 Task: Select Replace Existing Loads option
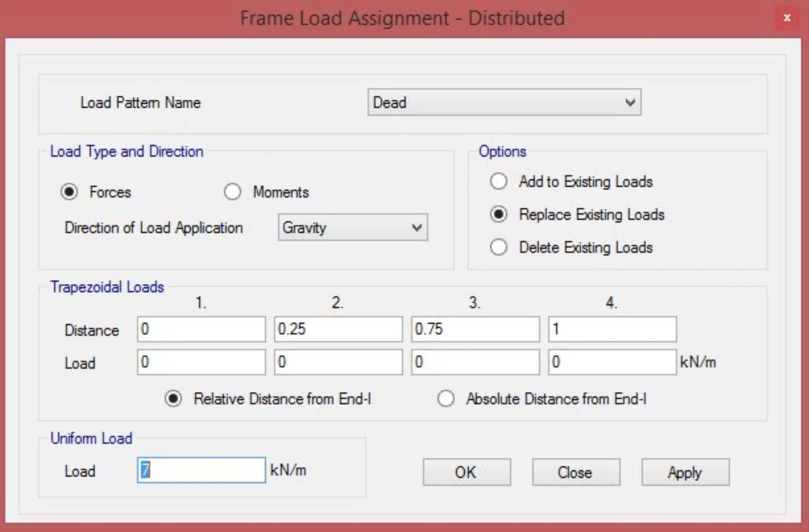click(498, 214)
